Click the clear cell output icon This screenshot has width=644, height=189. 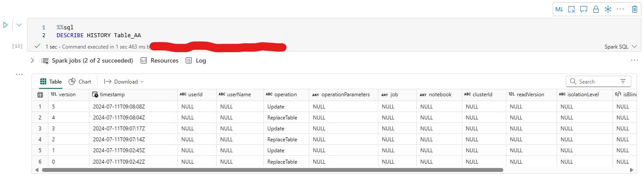tap(571, 9)
